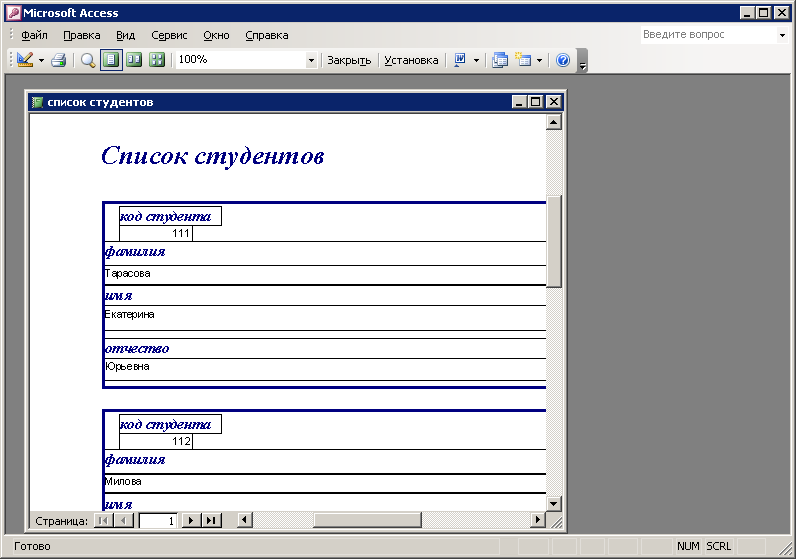Click the Страница: label
The height and width of the screenshot is (559, 796).
61,521
